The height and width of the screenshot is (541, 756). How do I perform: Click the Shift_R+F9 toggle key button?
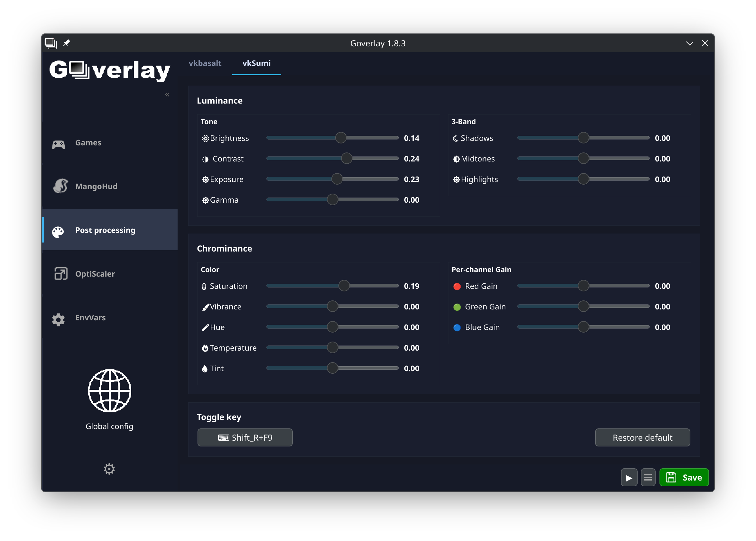245,437
